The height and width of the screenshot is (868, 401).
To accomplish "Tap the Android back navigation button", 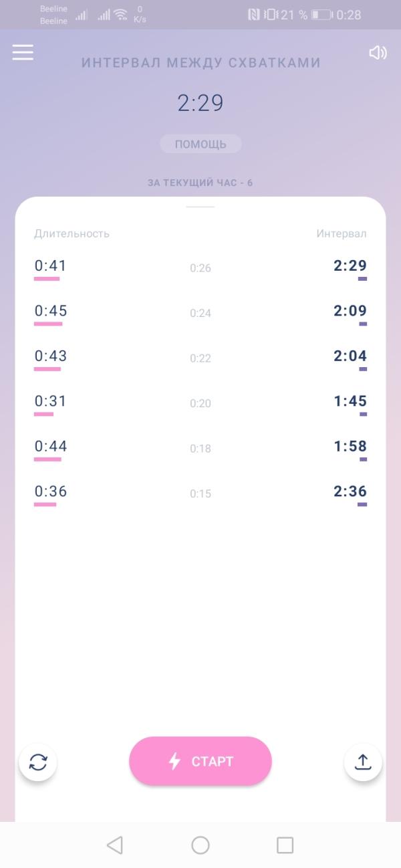I will (115, 845).
